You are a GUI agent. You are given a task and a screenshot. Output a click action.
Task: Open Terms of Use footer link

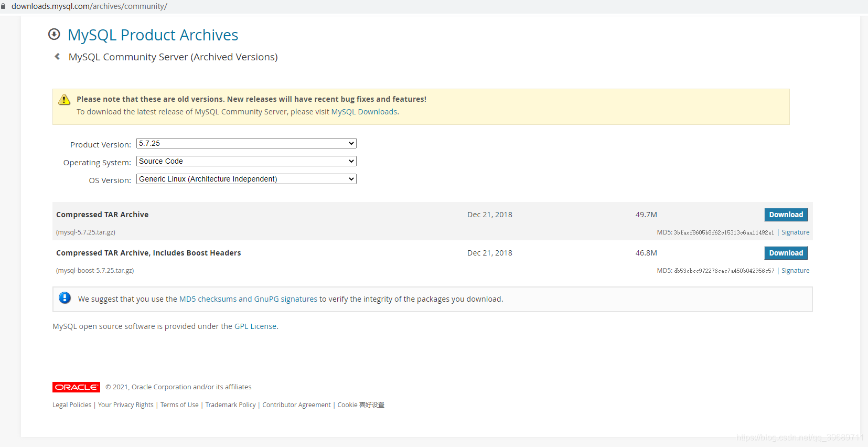click(x=179, y=405)
